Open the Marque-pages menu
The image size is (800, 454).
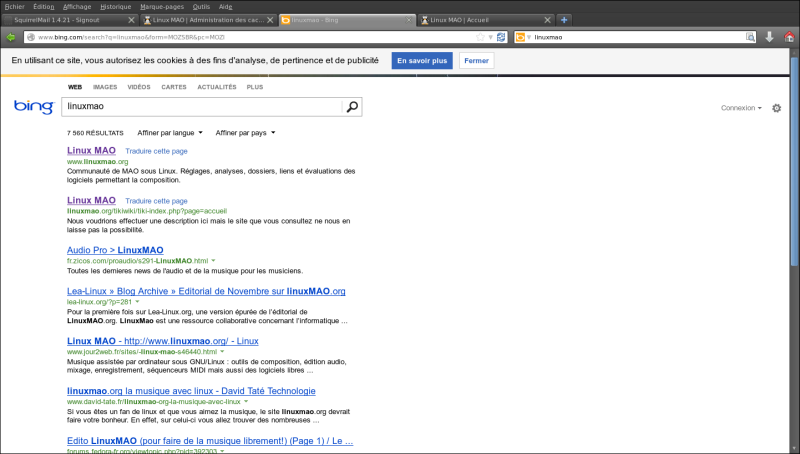162,7
